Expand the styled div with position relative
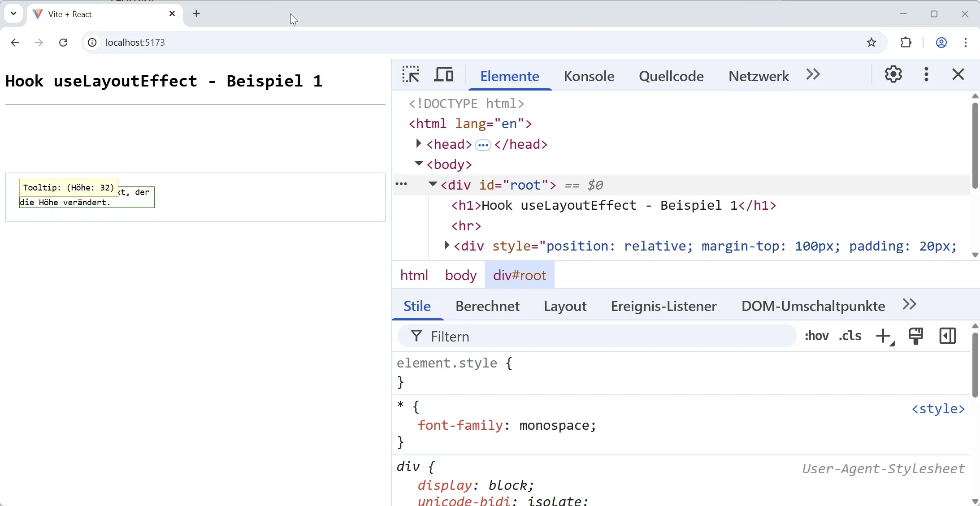The height and width of the screenshot is (506, 980). (x=447, y=245)
